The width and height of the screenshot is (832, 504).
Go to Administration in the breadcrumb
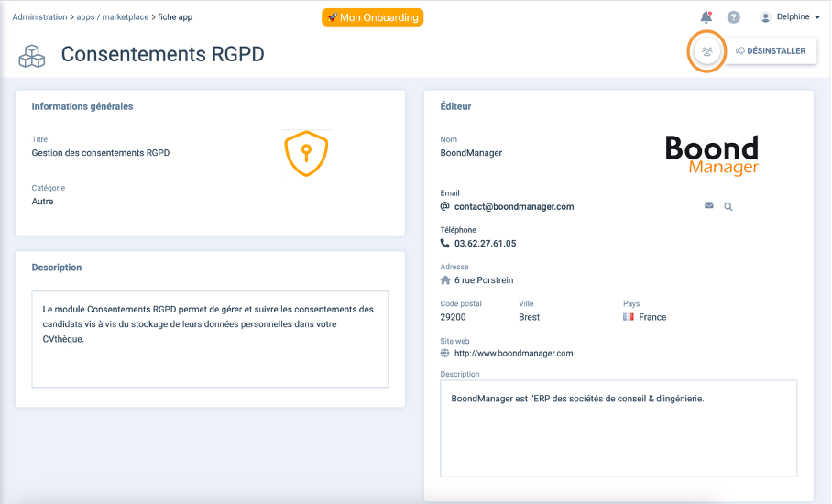click(39, 17)
